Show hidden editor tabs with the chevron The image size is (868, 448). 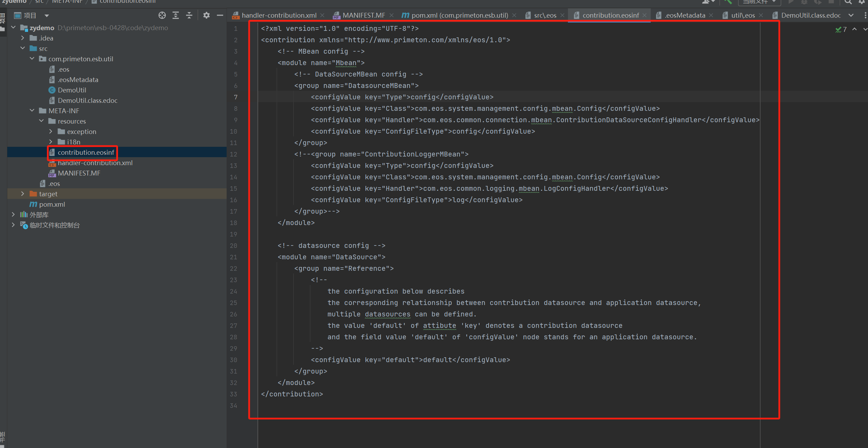tap(851, 16)
